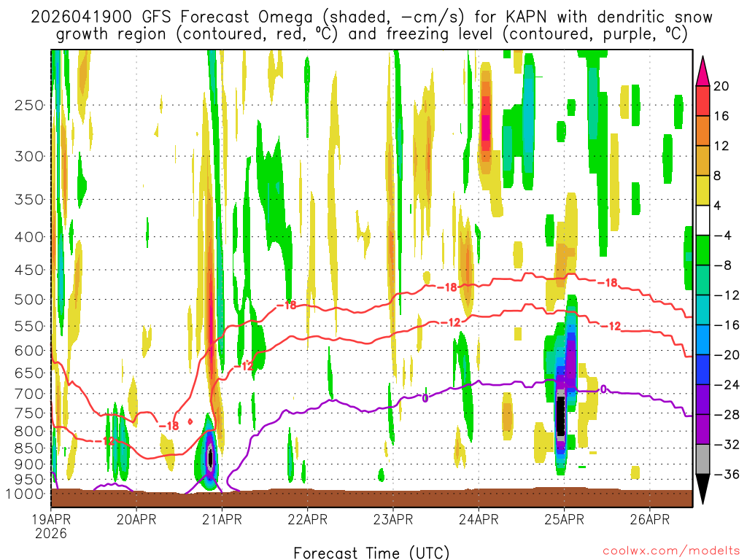Select the 950 pressure axis label
Image resolution: width=747 pixels, height=560 pixels.
point(29,479)
